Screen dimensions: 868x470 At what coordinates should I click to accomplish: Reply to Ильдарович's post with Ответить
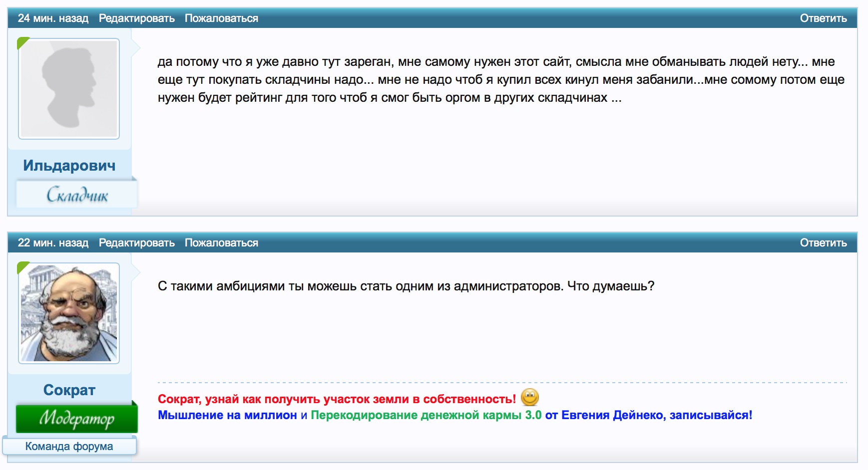(823, 18)
